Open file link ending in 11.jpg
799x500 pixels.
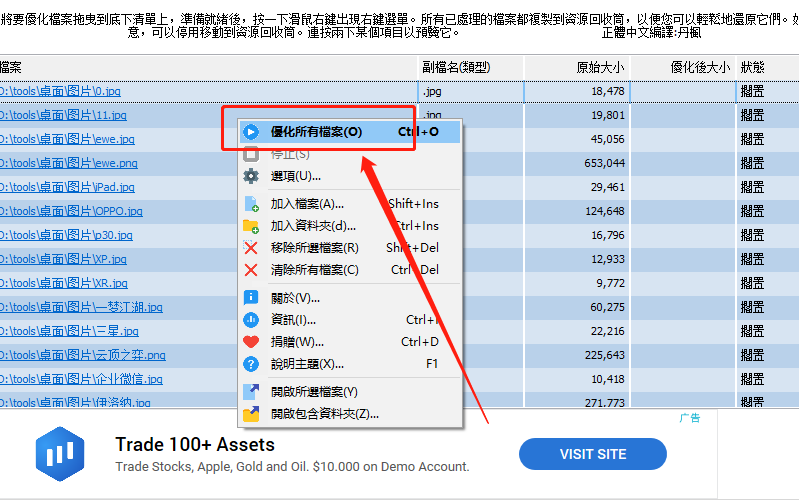(x=63, y=115)
